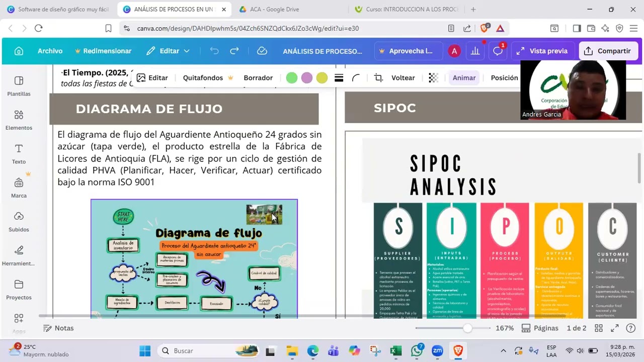Edit the design title ANÁLISIS DE PROCESO
The image size is (644, 362).
pos(323,51)
